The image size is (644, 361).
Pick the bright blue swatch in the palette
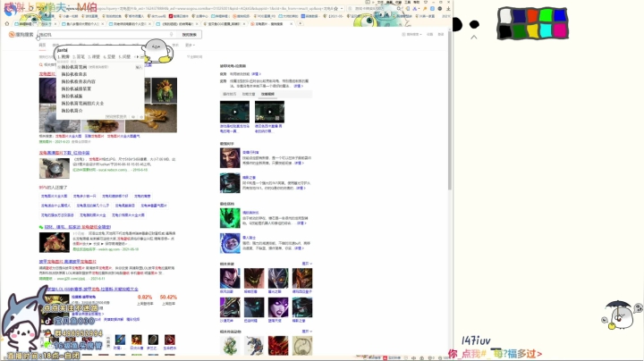tap(560, 15)
